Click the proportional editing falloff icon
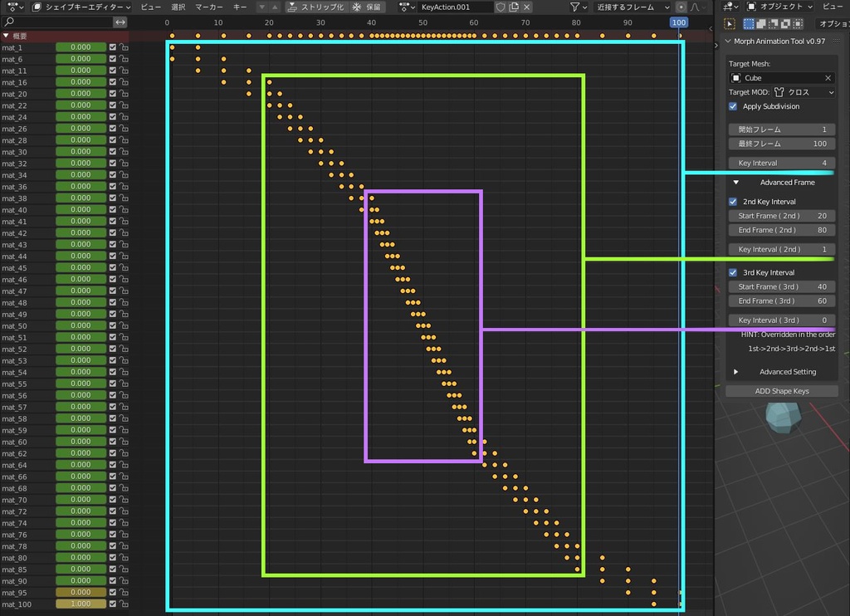 pos(695,6)
